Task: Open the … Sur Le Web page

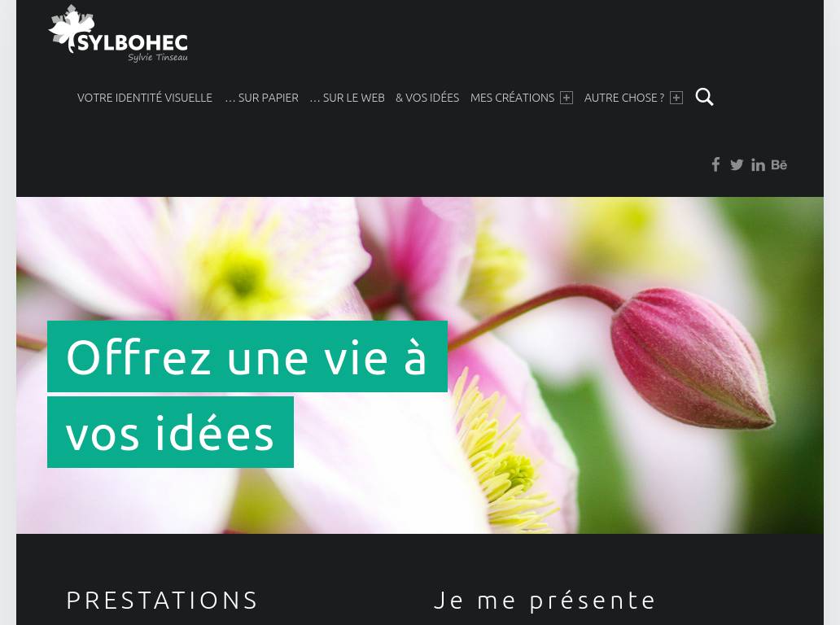Action: click(x=347, y=98)
